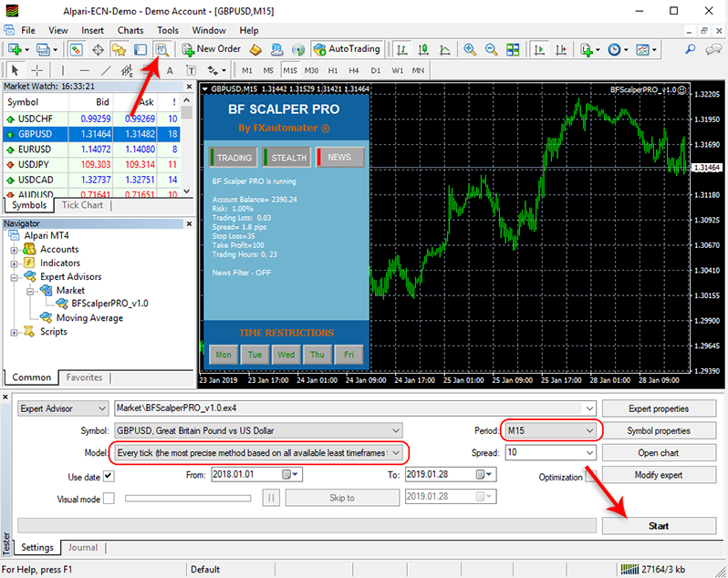Image resolution: width=728 pixels, height=578 pixels.
Task: Toggle the Mon time restriction button
Action: pyautogui.click(x=224, y=355)
